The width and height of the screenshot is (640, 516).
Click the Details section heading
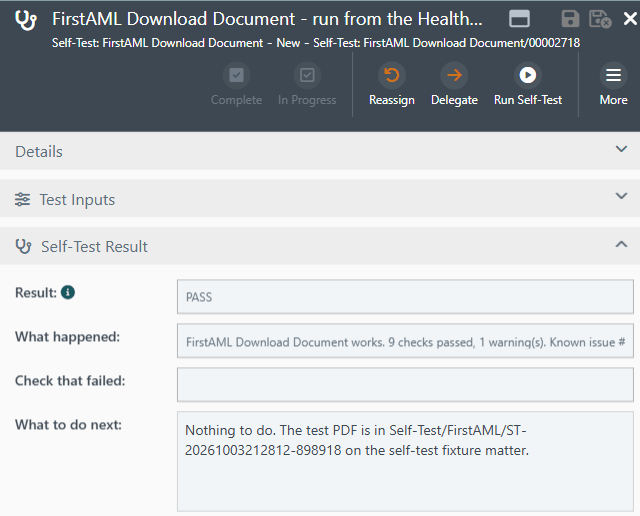(x=39, y=152)
